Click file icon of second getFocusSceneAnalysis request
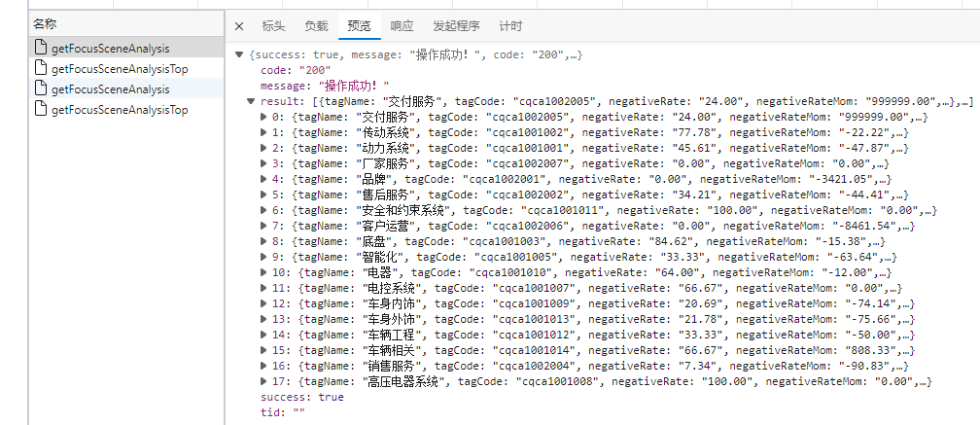This screenshot has height=425, width=980. [x=40, y=89]
